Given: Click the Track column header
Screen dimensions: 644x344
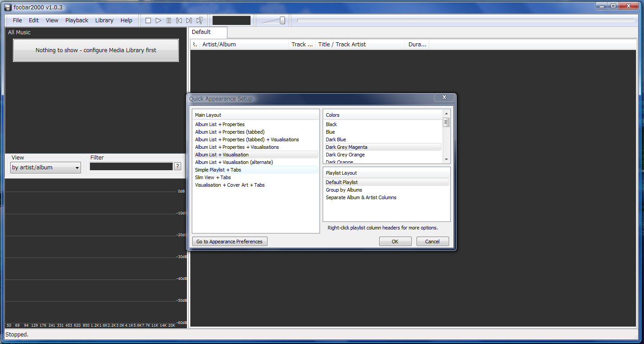Looking at the screenshot, I should pos(302,45).
